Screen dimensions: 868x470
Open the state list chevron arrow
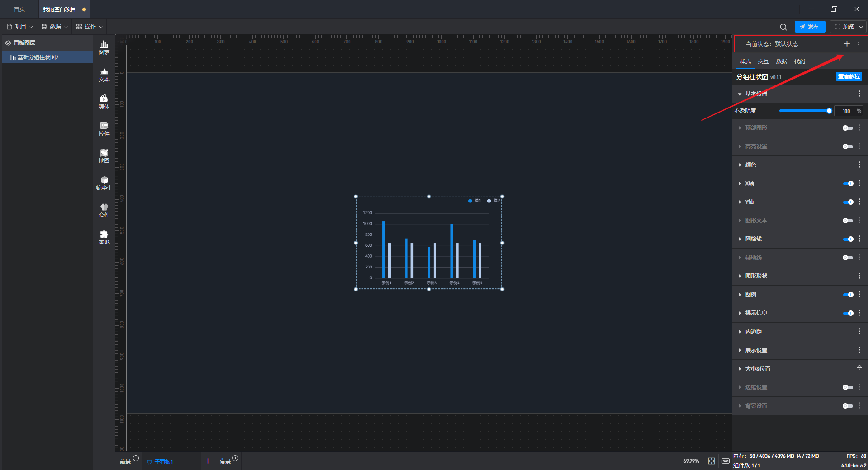858,44
